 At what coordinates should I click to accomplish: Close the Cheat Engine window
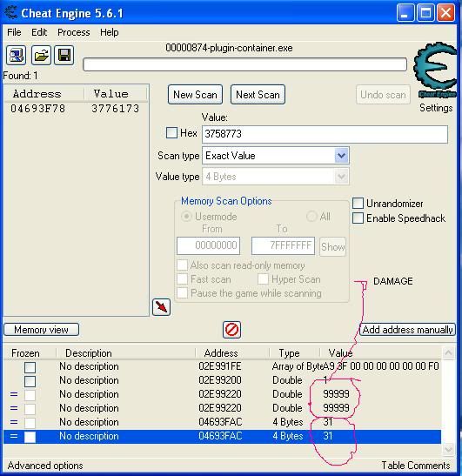[x=446, y=13]
